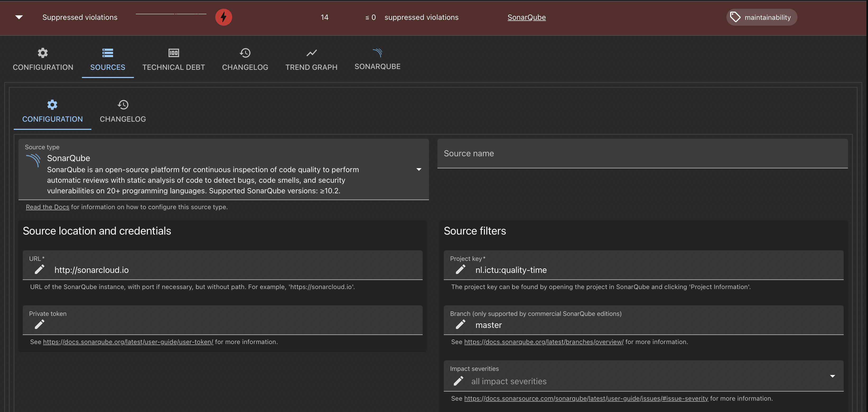Click the pencil icon in URL field

tap(39, 269)
